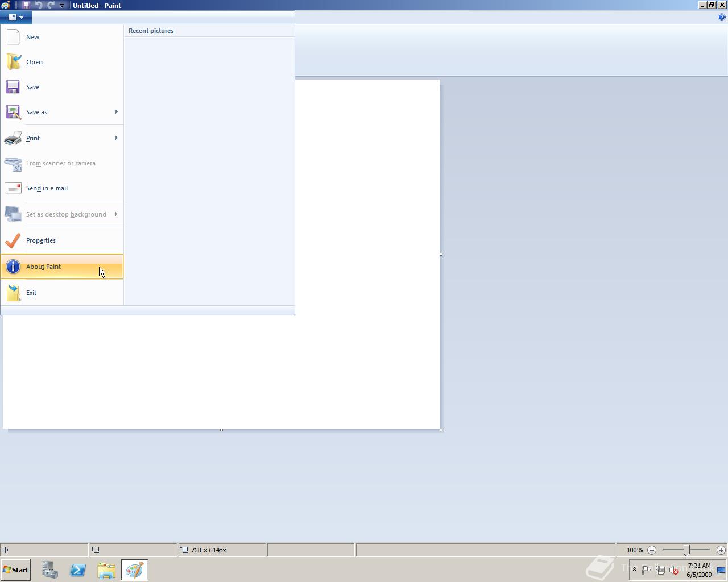Click the Paint palette icon in title bar
This screenshot has width=728, height=582.
[5, 5]
